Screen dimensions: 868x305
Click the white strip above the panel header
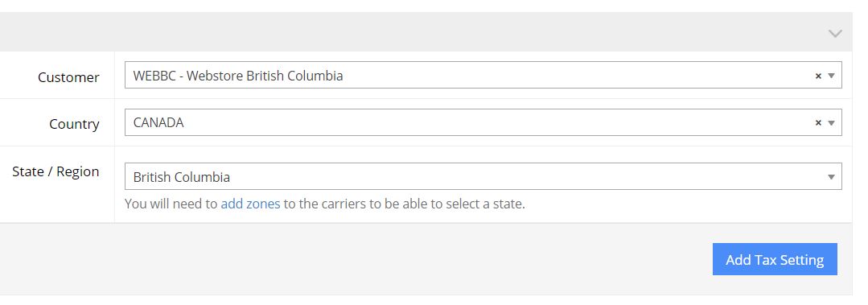pyautogui.click(x=426, y=6)
